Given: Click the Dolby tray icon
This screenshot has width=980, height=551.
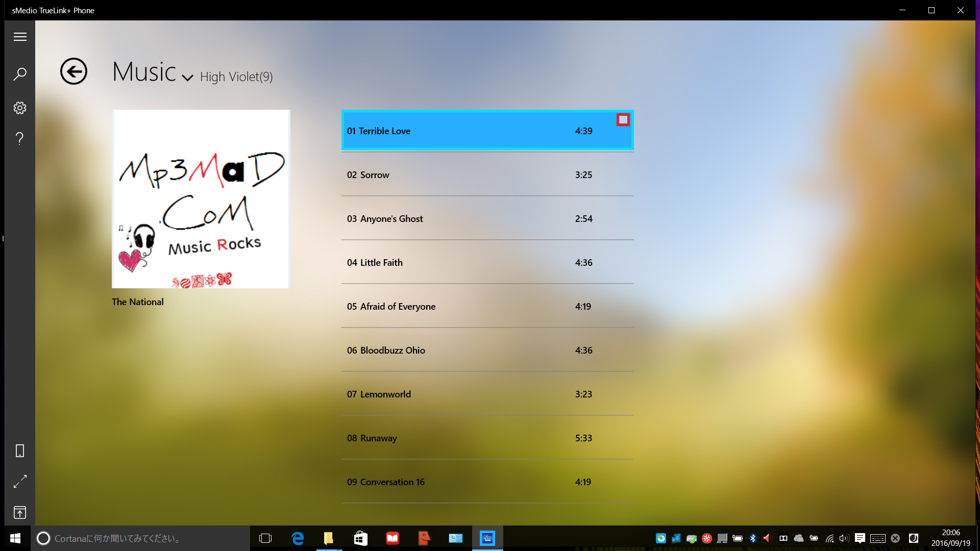Looking at the screenshot, I should click(783, 538).
